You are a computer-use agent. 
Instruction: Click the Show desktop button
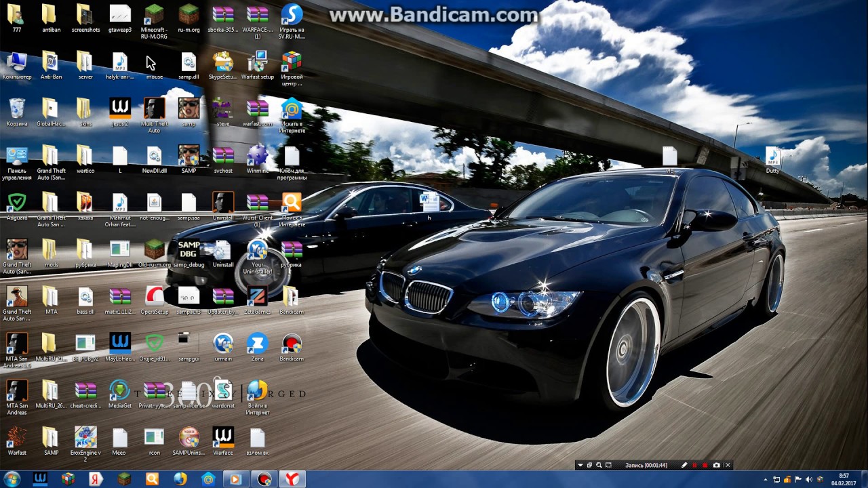864,479
